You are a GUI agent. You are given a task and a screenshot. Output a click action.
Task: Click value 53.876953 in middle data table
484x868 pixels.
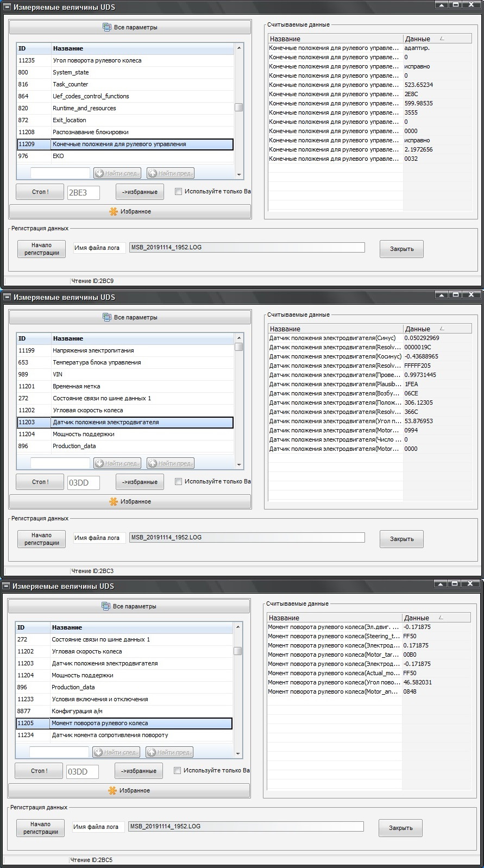click(419, 421)
